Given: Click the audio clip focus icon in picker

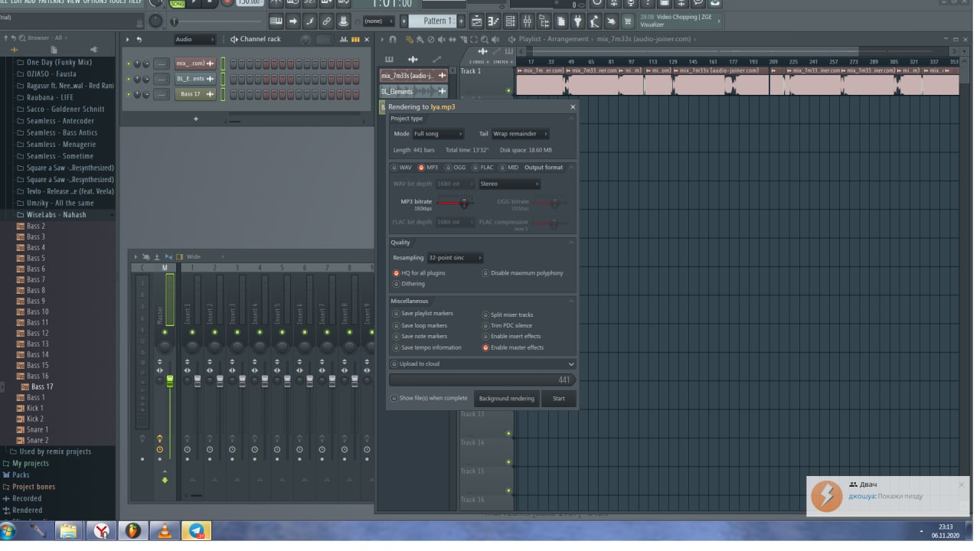Looking at the screenshot, I should (x=413, y=60).
